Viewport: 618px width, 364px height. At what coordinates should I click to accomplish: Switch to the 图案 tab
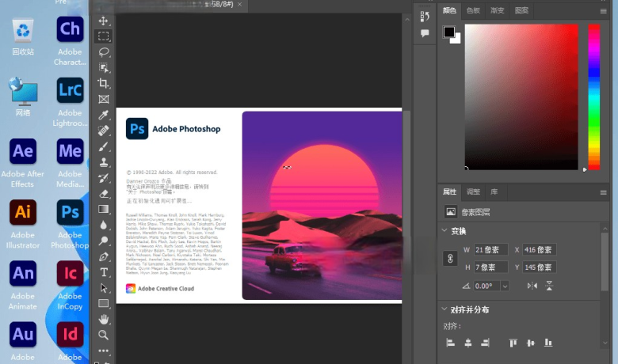[x=521, y=10]
